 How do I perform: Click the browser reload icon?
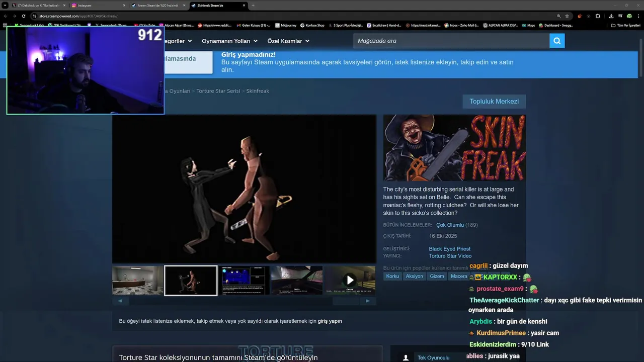tap(23, 16)
